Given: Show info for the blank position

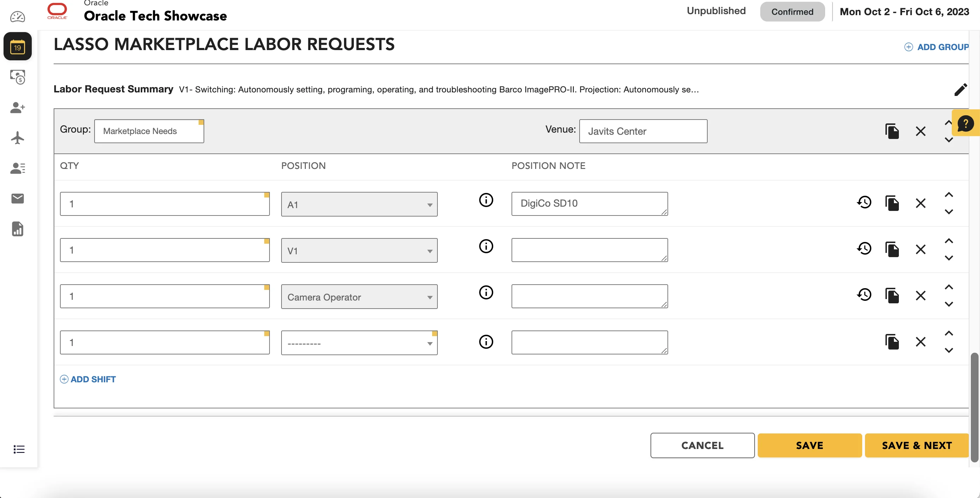Looking at the screenshot, I should 486,342.
